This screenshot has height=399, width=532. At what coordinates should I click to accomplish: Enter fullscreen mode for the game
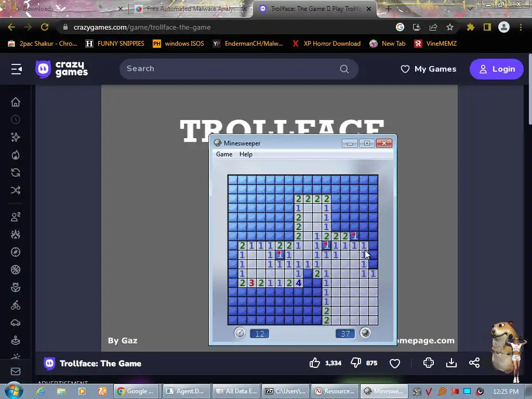tap(429, 363)
